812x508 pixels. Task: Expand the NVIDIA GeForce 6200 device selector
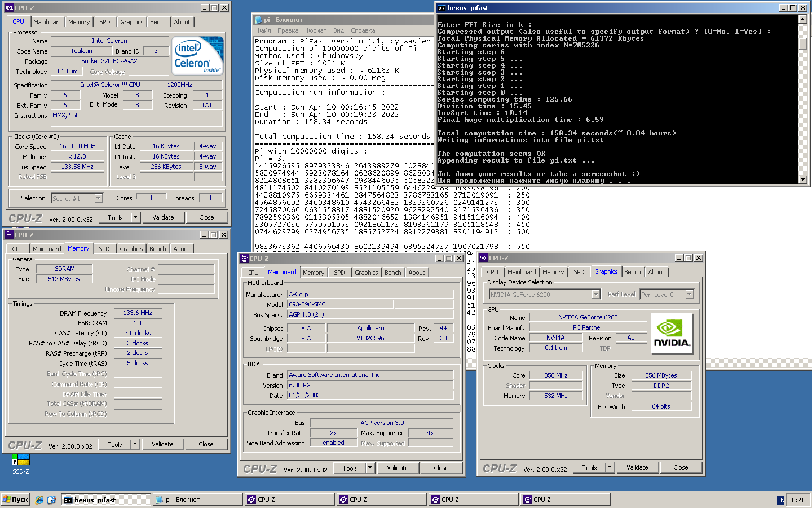click(x=595, y=295)
